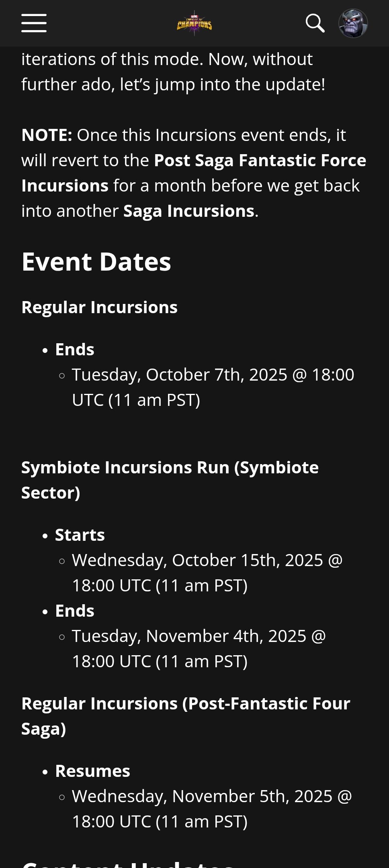Click the Ends label under Symbiote Sector
The width and height of the screenshot is (389, 868).
point(75,611)
